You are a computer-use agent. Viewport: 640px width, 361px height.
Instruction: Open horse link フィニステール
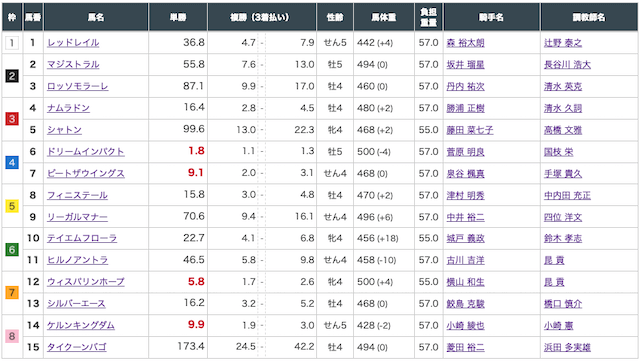[x=77, y=195]
